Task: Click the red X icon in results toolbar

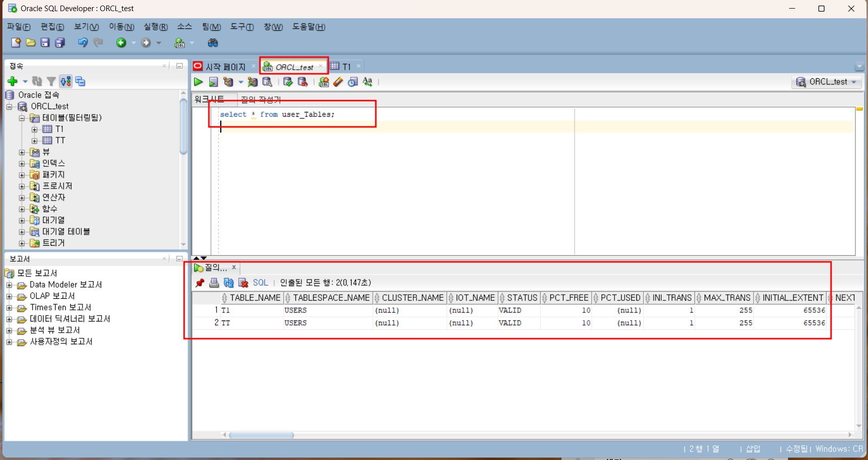Action: point(243,283)
